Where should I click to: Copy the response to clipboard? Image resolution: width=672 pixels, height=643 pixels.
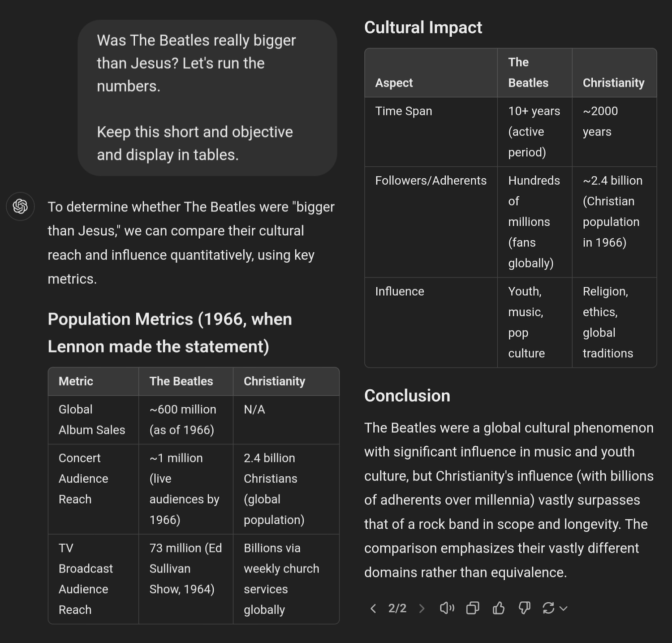pyautogui.click(x=473, y=608)
